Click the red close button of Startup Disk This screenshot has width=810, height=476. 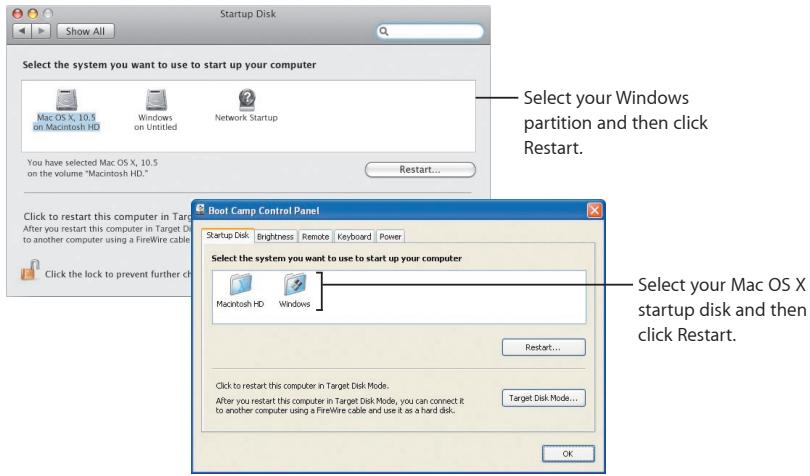(x=18, y=14)
